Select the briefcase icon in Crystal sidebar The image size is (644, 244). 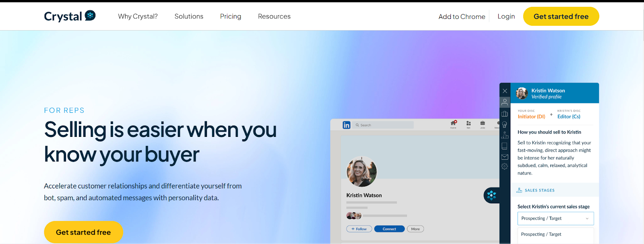[505, 114]
